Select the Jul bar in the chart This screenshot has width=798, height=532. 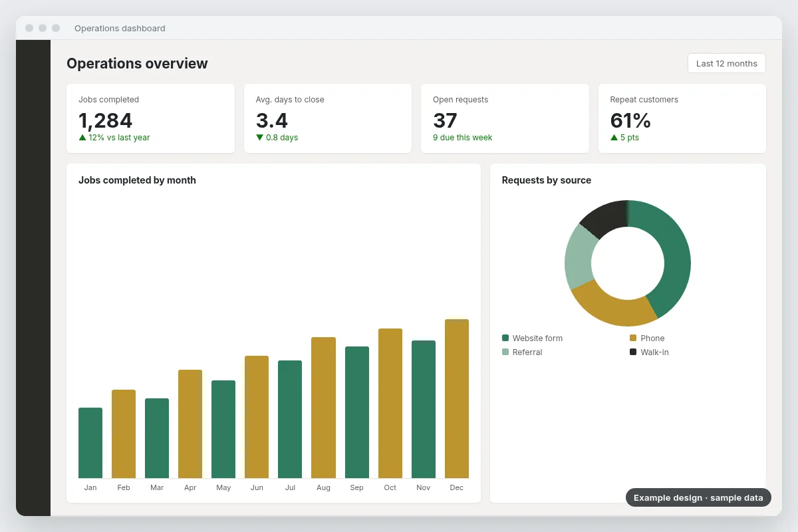[290, 419]
